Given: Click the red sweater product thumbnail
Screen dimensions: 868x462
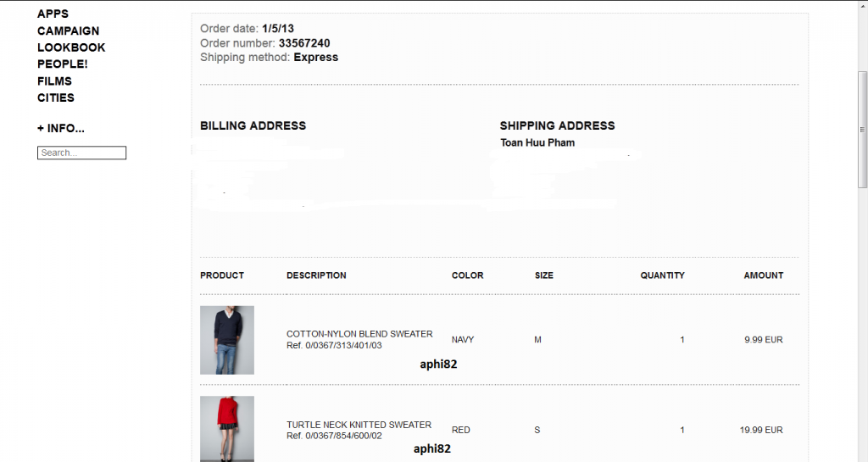Looking at the screenshot, I should coord(226,428).
